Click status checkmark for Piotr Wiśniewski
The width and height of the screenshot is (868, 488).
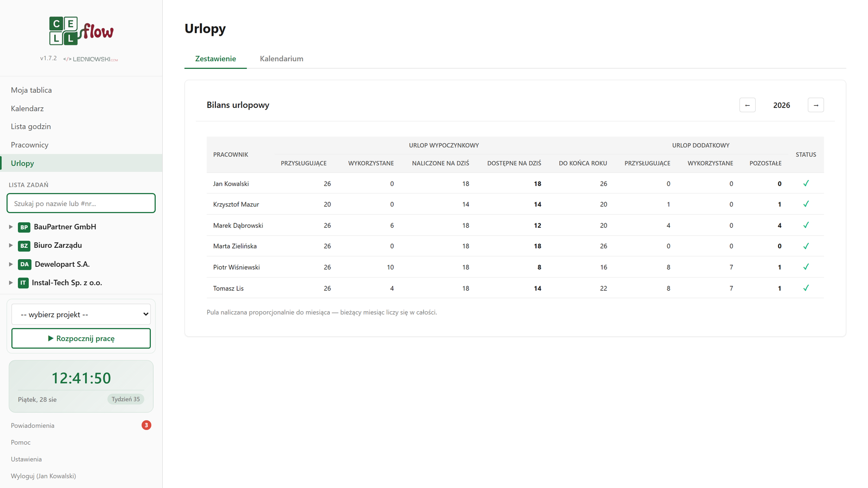(806, 267)
